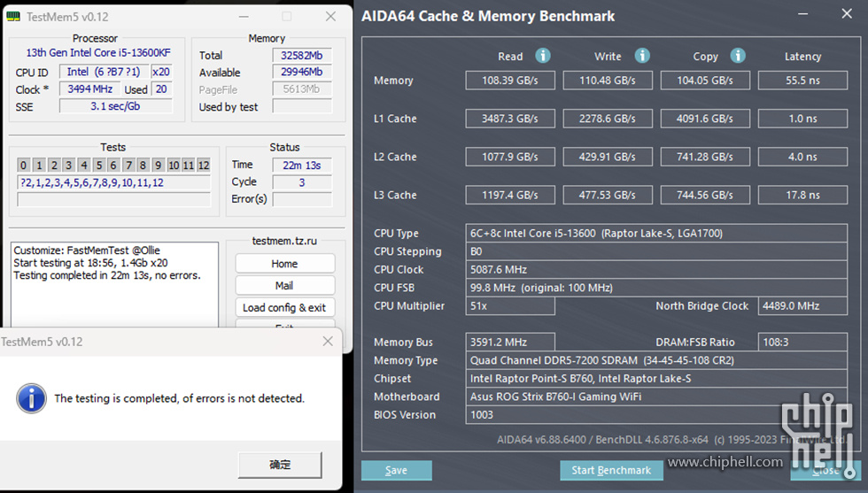The image size is (868, 493).
Task: Click the Memory Bus value 3591.2 MHz
Action: click(x=510, y=342)
